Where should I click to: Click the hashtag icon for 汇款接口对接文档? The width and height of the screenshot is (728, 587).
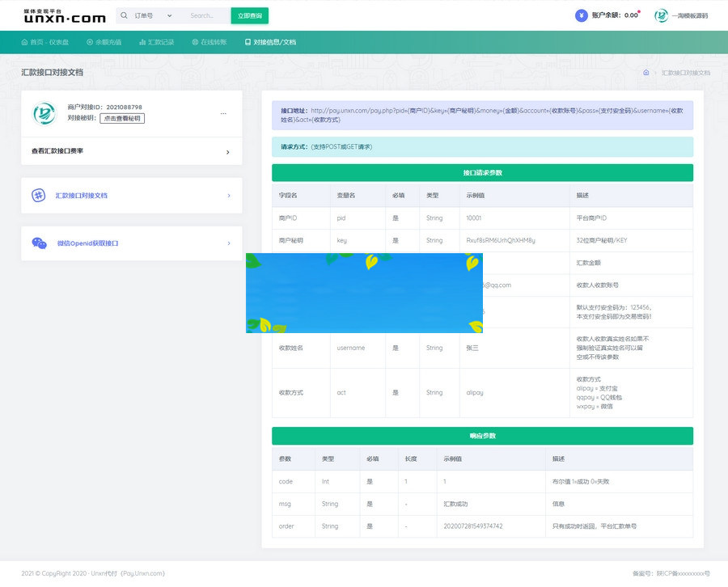pyautogui.click(x=38, y=196)
